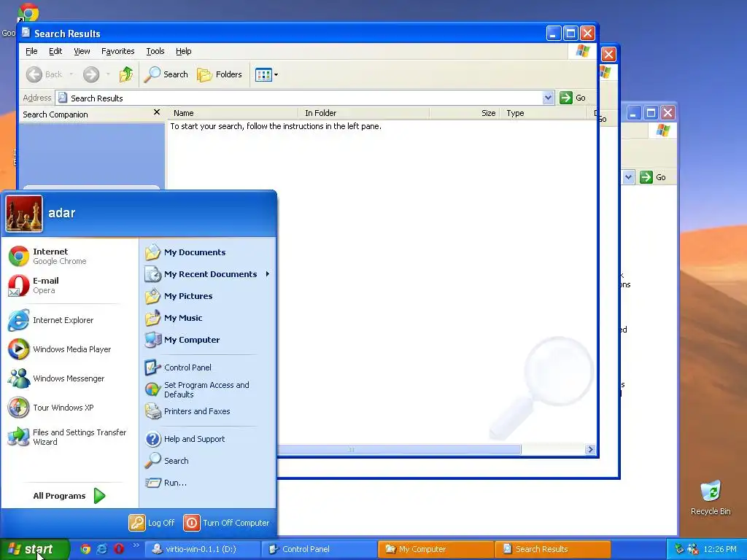Expand the Address bar dropdown in Search Results
This screenshot has width=747, height=560.
tap(548, 98)
